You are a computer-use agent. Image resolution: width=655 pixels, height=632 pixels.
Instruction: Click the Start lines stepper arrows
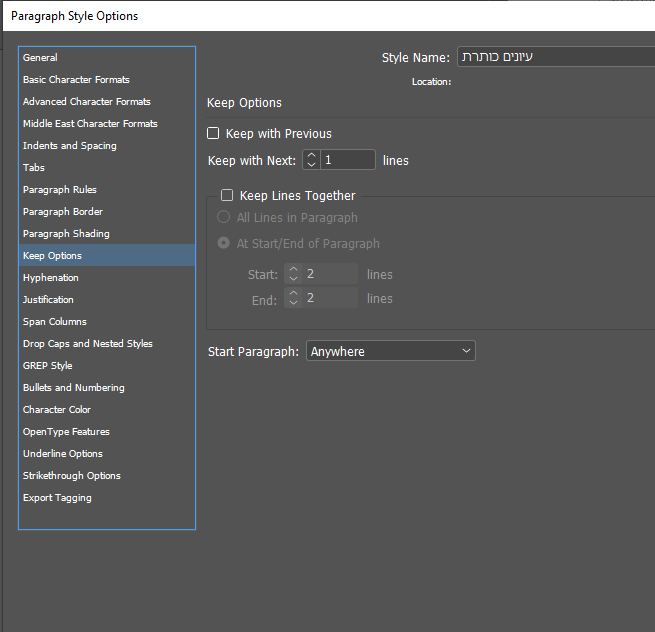293,274
